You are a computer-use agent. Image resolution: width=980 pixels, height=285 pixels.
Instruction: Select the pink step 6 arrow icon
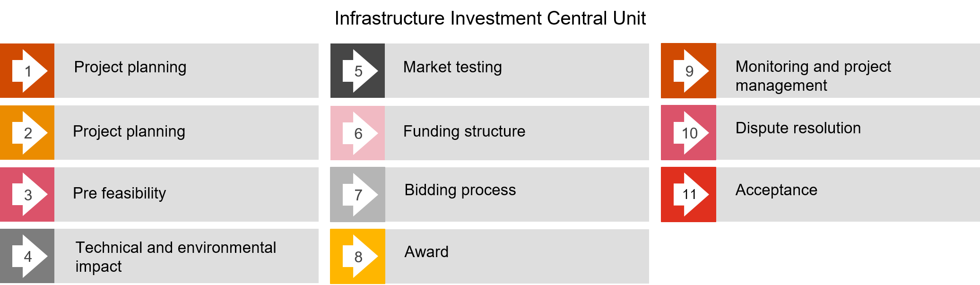click(x=359, y=133)
